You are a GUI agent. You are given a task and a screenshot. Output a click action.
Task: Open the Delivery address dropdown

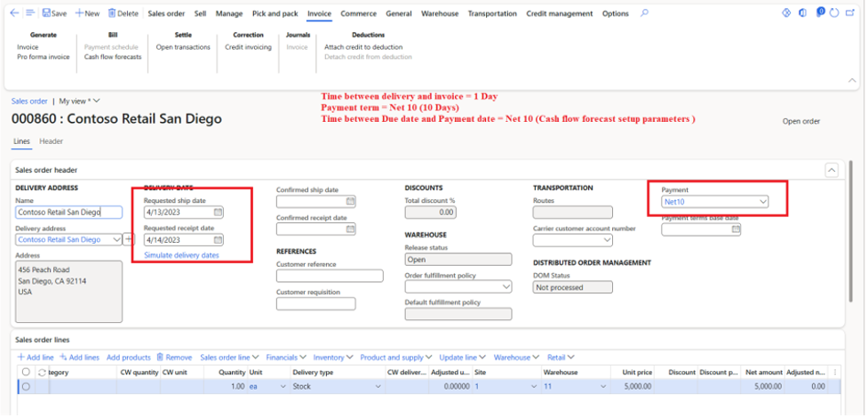point(116,239)
